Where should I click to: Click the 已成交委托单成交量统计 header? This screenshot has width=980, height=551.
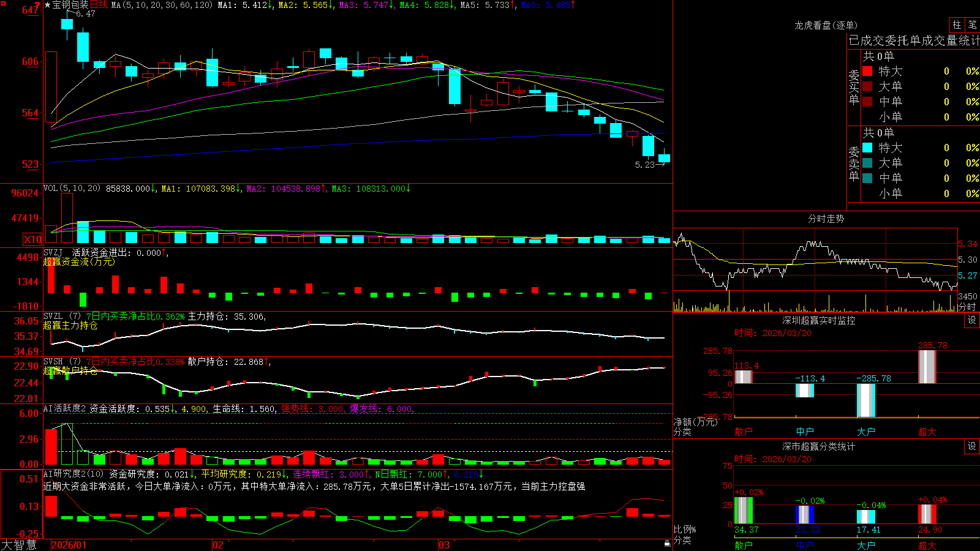pos(914,40)
